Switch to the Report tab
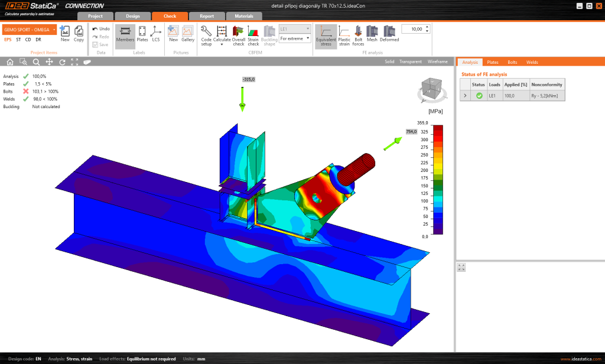 (207, 16)
